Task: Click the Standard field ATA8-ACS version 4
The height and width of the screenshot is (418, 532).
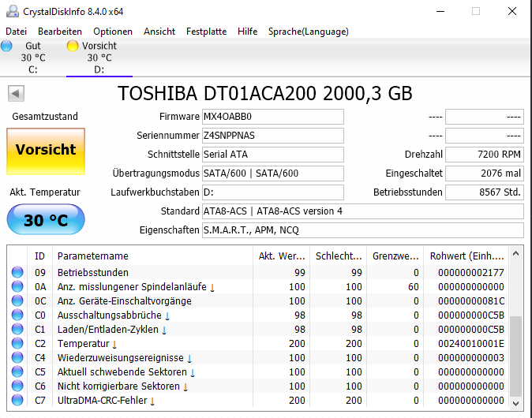Action: coord(363,211)
